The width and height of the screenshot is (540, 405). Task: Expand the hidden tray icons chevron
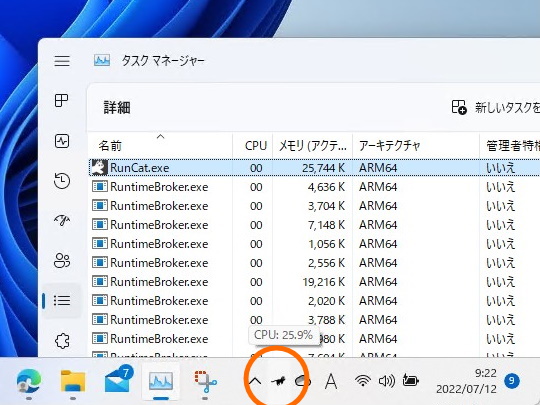[255, 381]
